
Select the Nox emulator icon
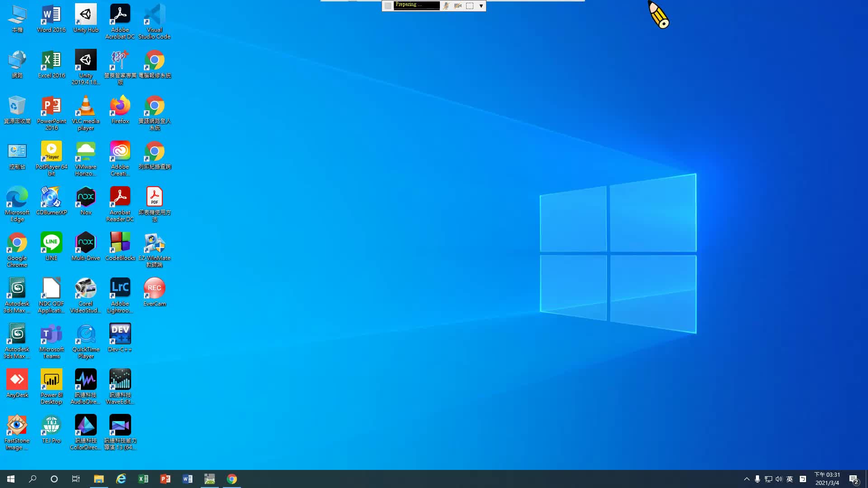[x=85, y=201]
